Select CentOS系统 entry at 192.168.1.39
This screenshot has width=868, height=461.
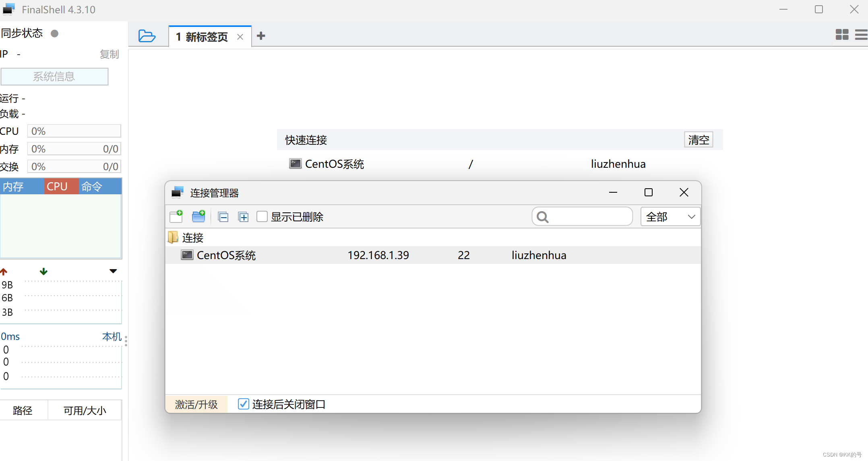226,255
